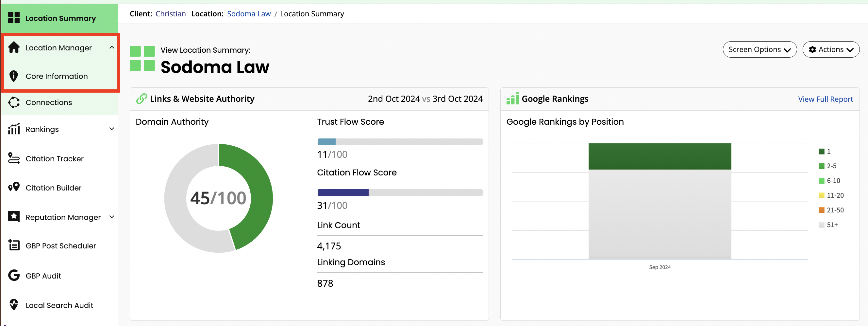Click the Location Manager house icon
Screen dimensions: 868x326
tap(14, 47)
